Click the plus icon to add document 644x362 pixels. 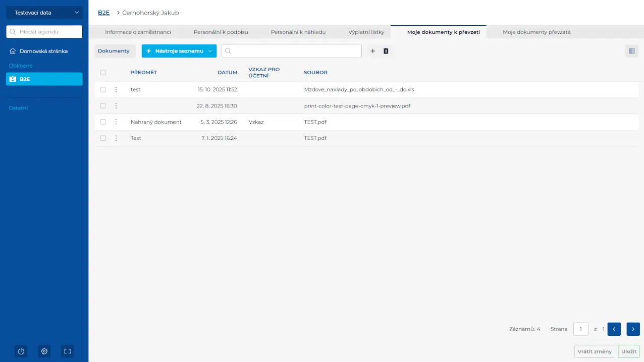[x=372, y=51]
